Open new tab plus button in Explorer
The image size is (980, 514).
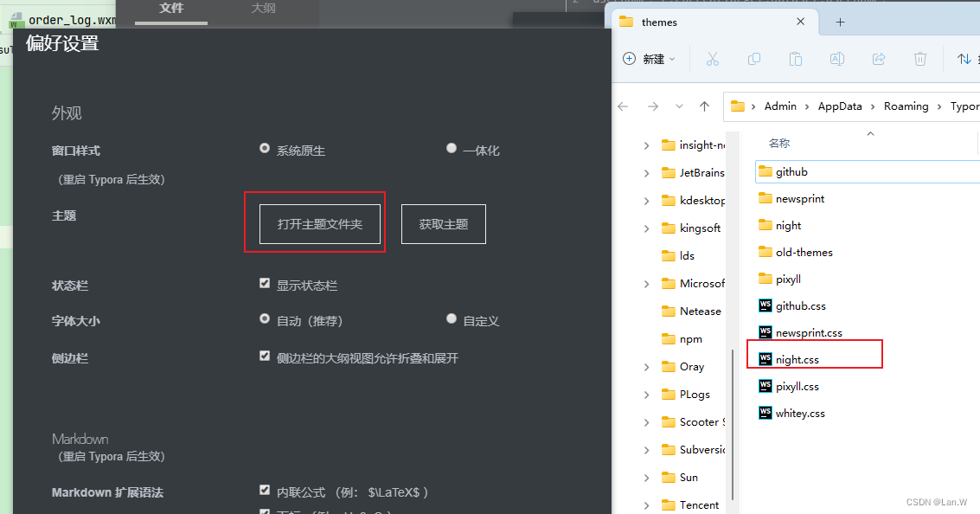click(x=840, y=22)
